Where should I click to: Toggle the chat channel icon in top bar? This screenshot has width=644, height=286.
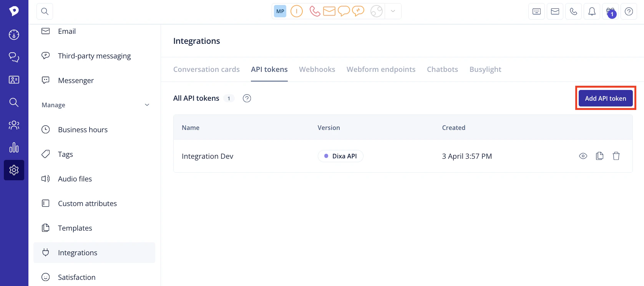coord(344,11)
